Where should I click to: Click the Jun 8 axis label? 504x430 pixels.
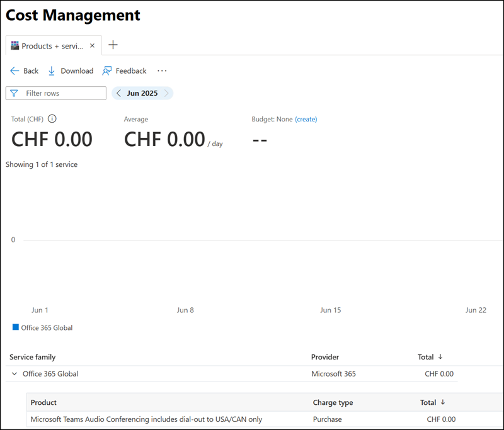coord(185,310)
